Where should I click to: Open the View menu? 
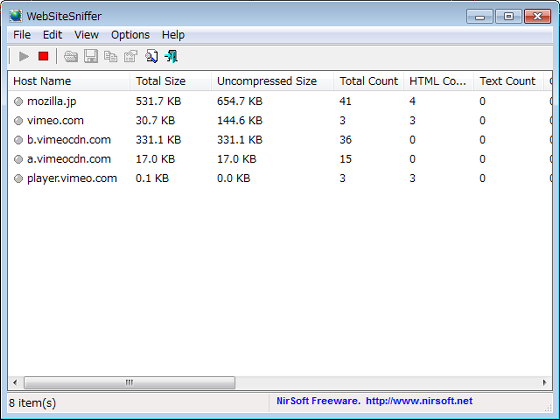(x=86, y=35)
